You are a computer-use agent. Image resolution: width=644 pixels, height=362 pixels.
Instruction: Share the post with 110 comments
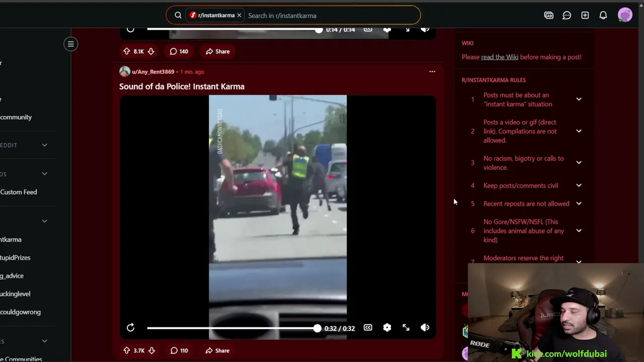(x=217, y=350)
